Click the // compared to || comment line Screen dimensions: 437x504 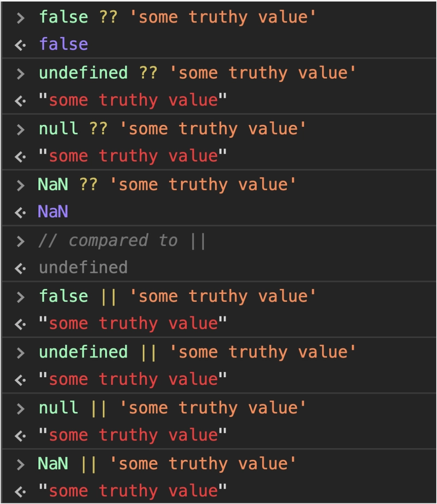coord(122,241)
